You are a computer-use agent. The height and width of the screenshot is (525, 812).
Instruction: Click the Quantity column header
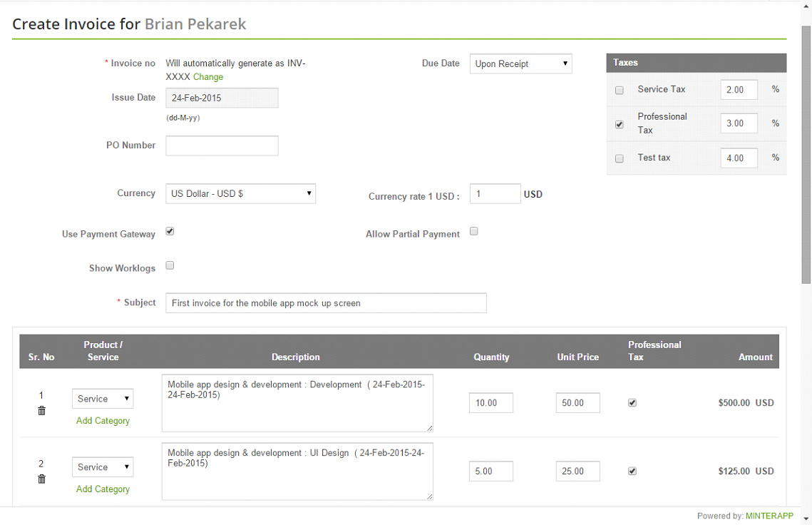tap(491, 357)
